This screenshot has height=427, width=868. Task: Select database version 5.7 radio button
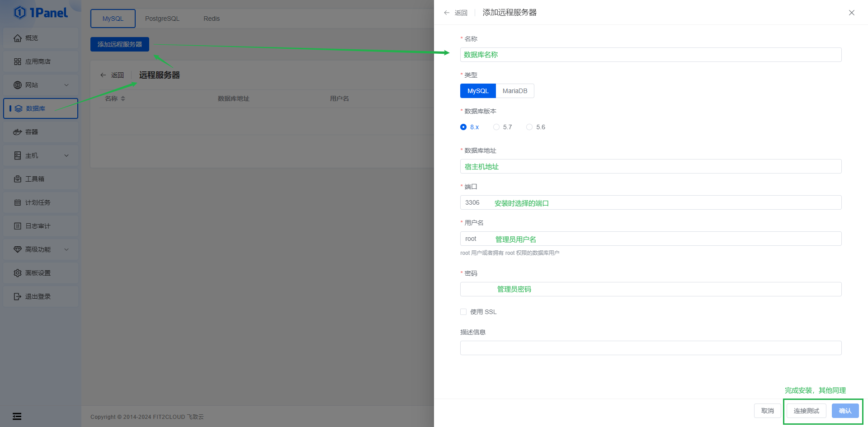click(496, 127)
